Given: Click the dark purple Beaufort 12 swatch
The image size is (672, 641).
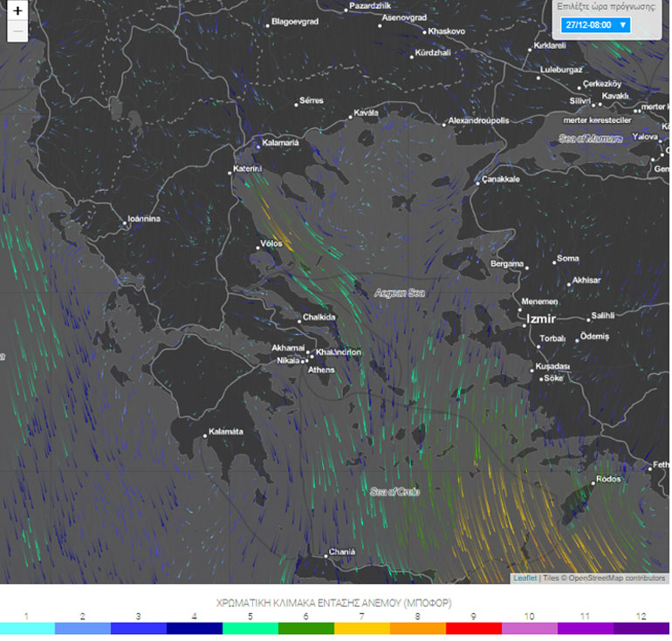Looking at the screenshot, I should (x=641, y=628).
